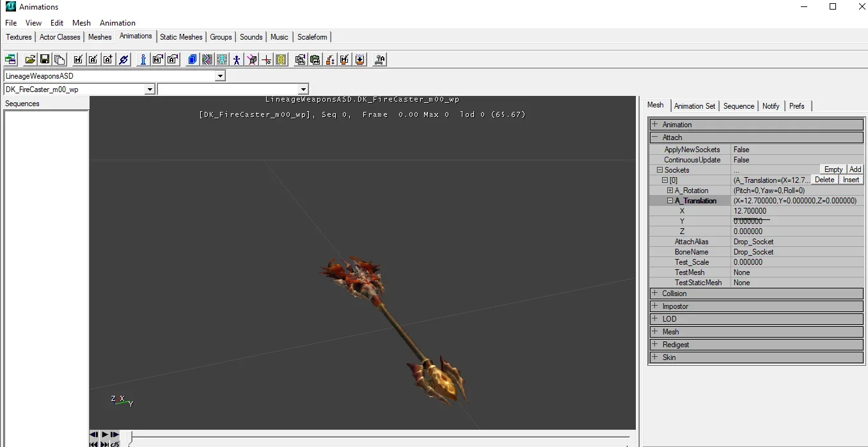Step back one animation frame

pos(95,435)
